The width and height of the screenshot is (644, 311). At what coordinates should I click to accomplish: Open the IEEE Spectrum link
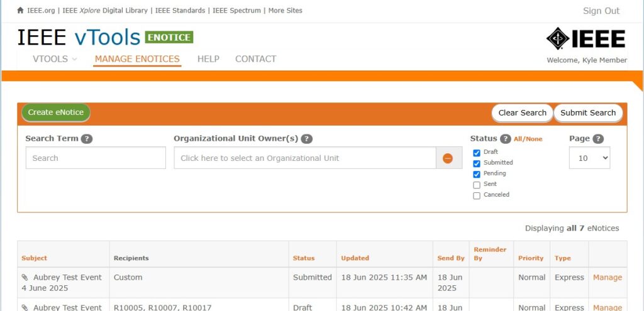[236, 11]
